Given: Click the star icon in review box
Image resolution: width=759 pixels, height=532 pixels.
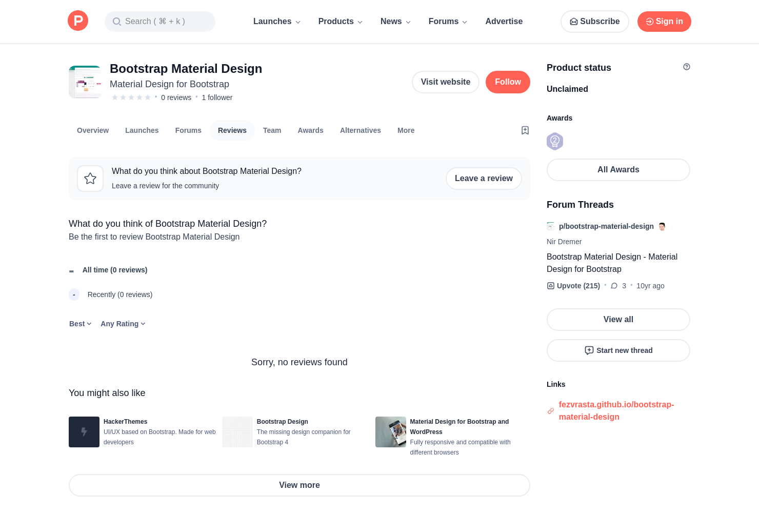Looking at the screenshot, I should (90, 179).
